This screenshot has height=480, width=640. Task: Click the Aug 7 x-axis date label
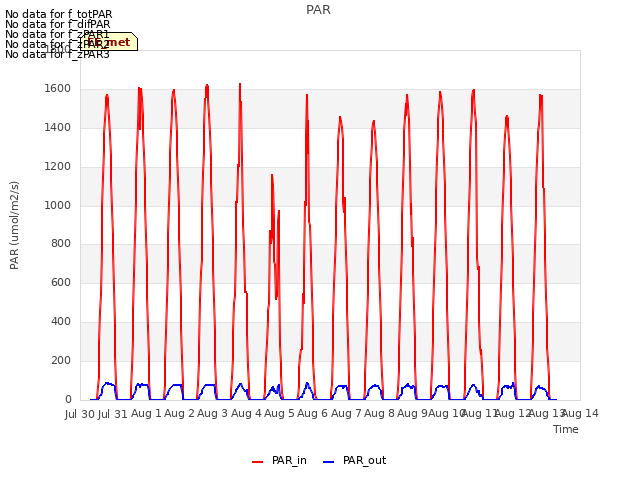pyautogui.click(x=346, y=413)
